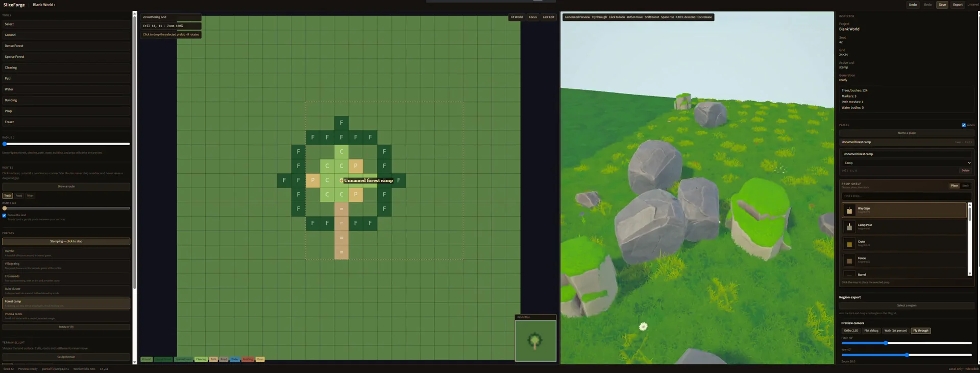980x373 pixels.
Task: Select the Dense Forest tool
Action: [x=66, y=46]
